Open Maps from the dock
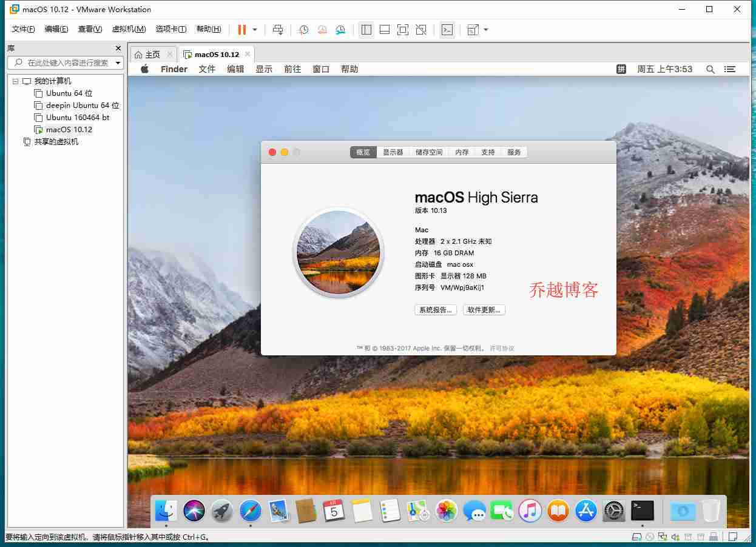Image resolution: width=756 pixels, height=547 pixels. tap(419, 511)
